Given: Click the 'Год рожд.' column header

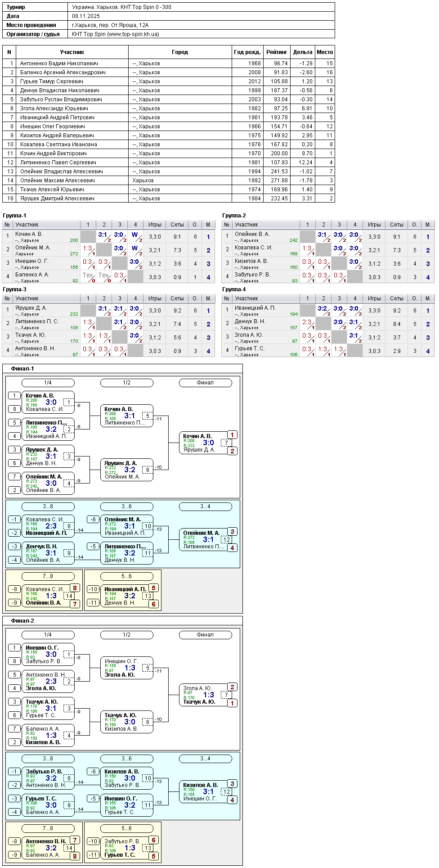Looking at the screenshot, I should 247,52.
